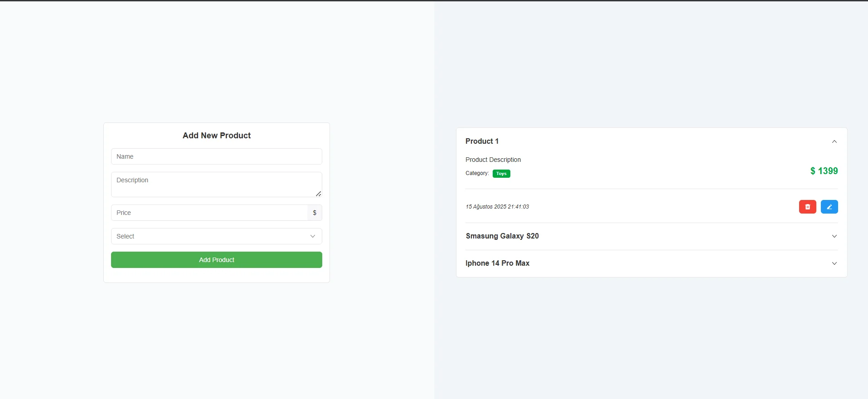Click the Smasung Galaxy S20 title
Screen dimensions: 868x399
coord(502,236)
